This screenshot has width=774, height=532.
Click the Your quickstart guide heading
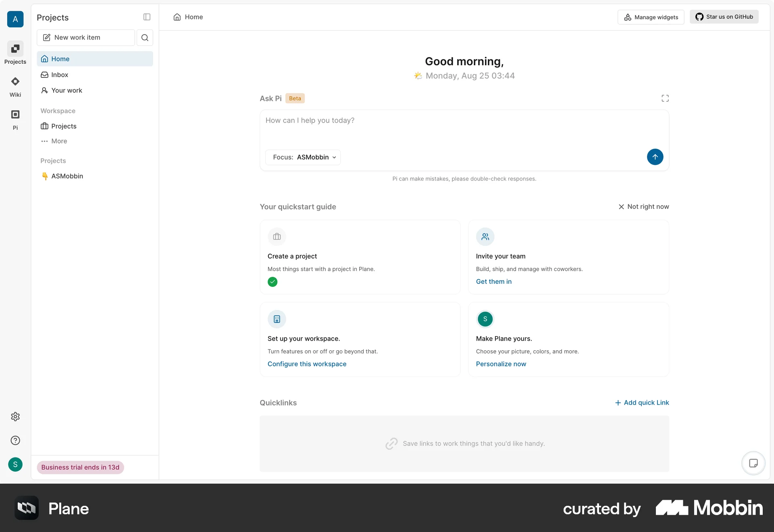[298, 207]
